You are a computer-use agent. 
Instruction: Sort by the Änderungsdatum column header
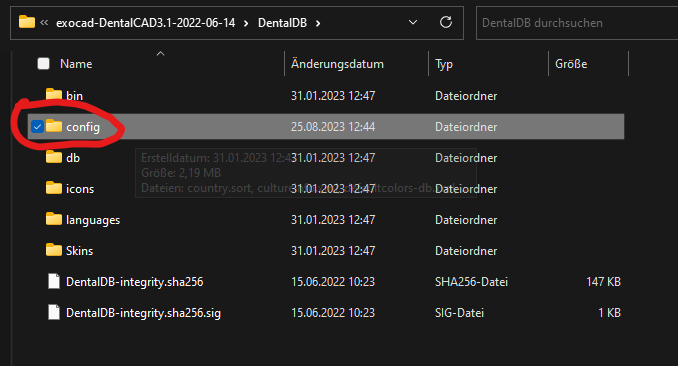(x=337, y=64)
